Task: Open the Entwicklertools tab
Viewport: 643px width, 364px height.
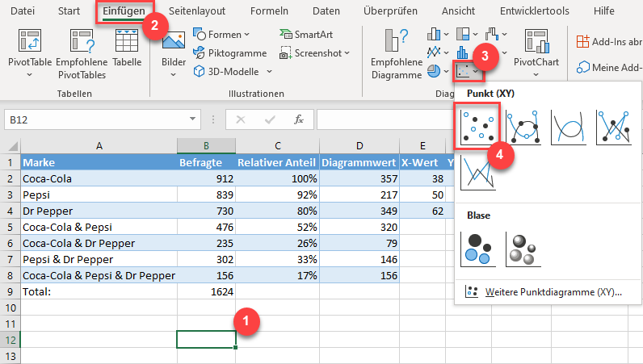Action: coord(534,11)
